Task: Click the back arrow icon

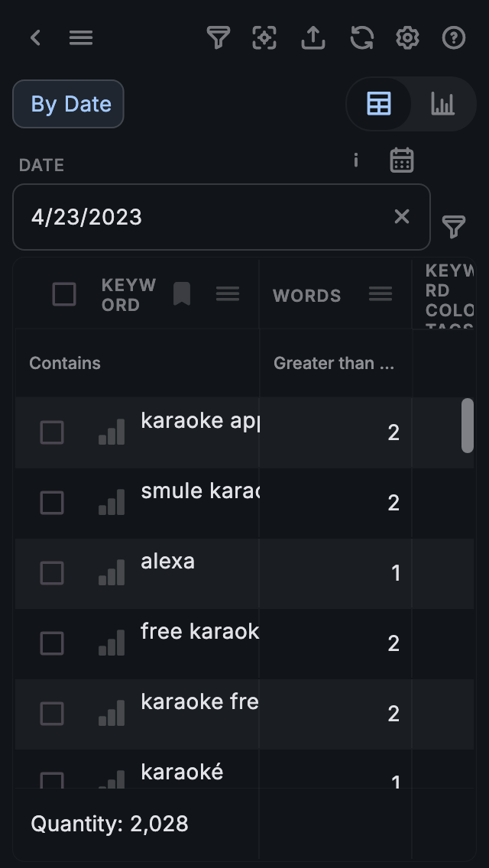Action: tap(35, 37)
